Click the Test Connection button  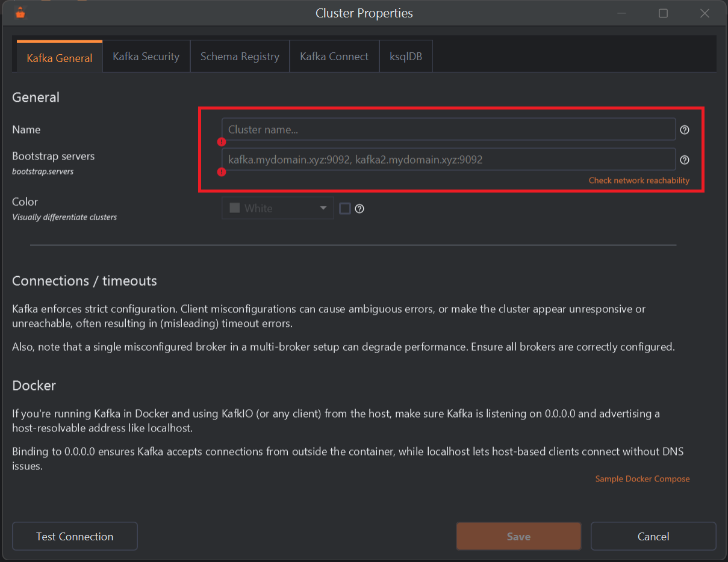[x=75, y=536]
